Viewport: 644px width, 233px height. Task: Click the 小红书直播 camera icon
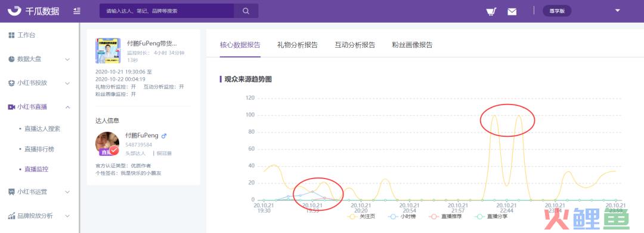point(11,107)
